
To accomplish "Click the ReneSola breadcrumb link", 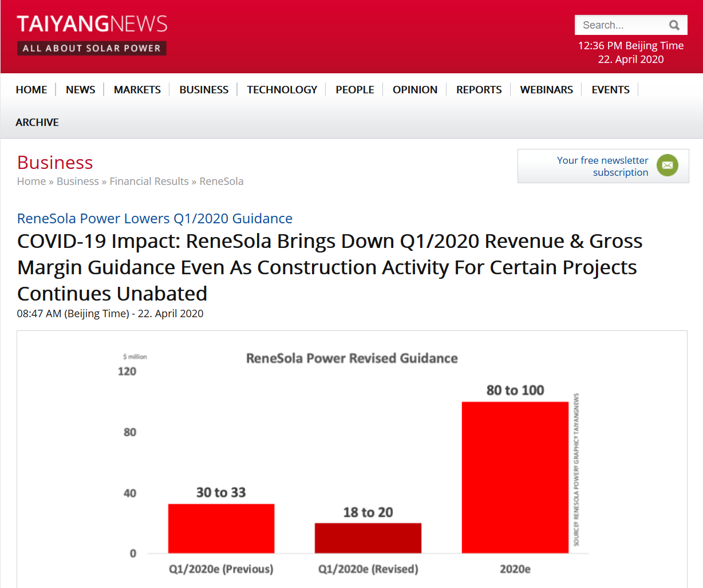I will click(x=222, y=181).
